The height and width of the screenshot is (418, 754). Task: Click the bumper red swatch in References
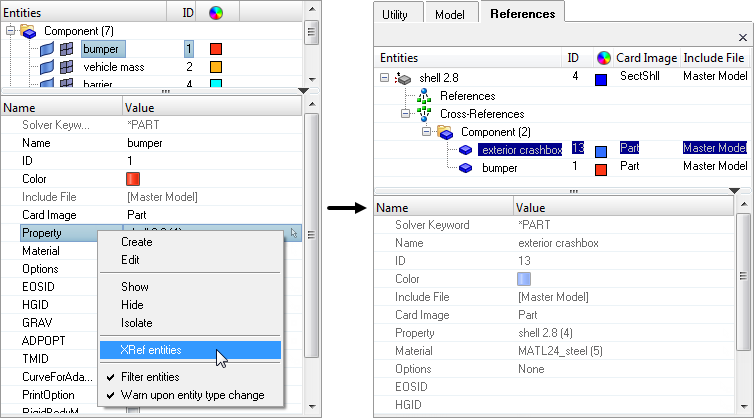(601, 170)
